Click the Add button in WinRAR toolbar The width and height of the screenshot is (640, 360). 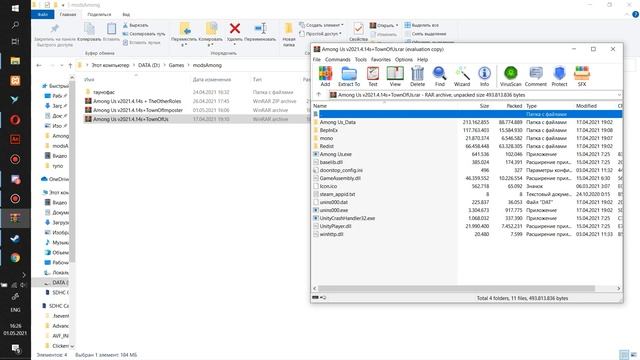click(x=325, y=76)
